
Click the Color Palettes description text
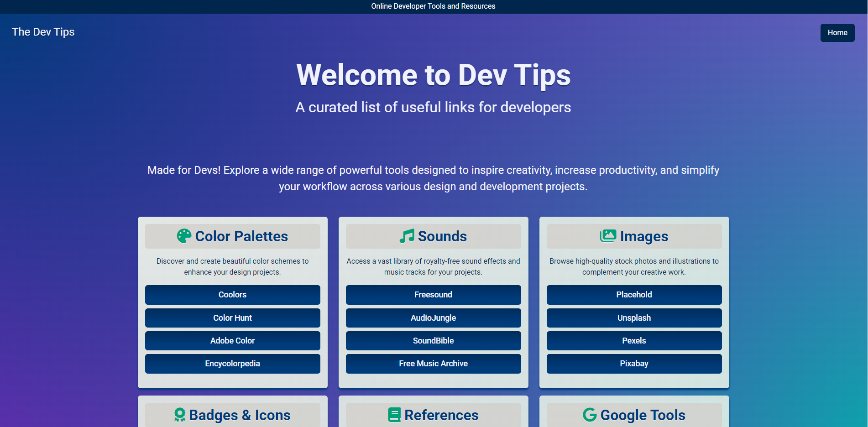click(x=233, y=266)
